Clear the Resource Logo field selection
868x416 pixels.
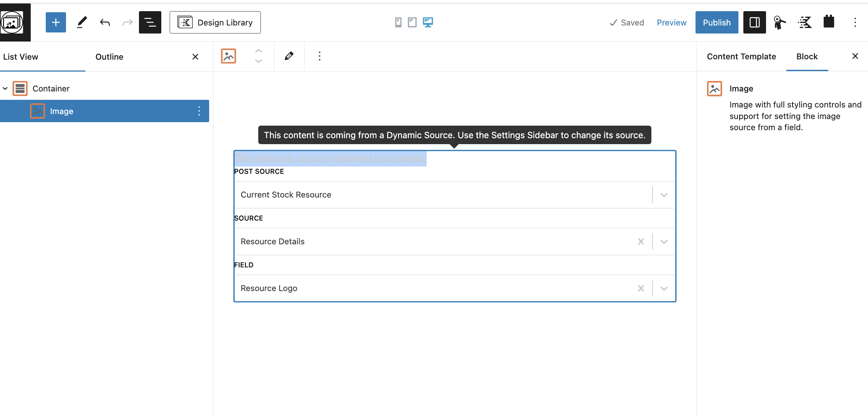click(641, 288)
